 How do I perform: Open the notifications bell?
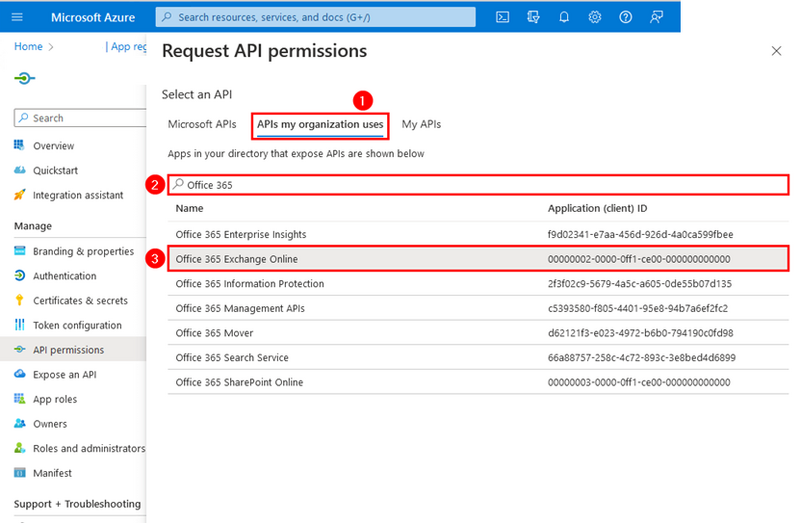pos(564,17)
